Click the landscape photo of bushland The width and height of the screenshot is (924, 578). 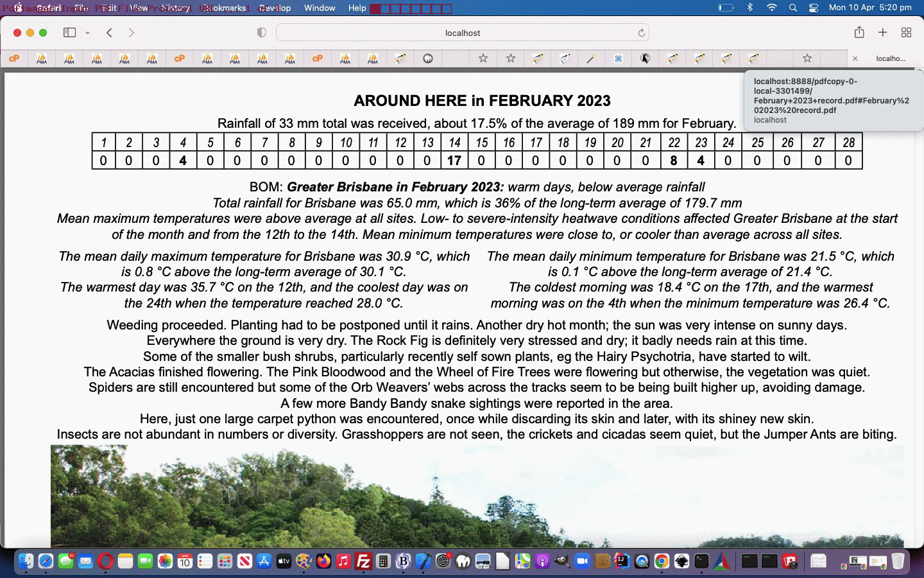point(477,496)
